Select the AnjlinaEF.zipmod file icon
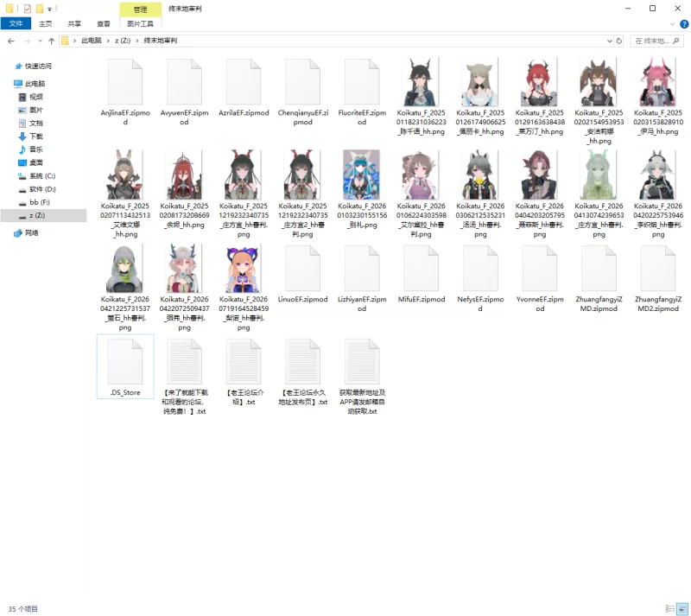Image resolution: width=691 pixels, height=616 pixels. pyautogui.click(x=125, y=82)
